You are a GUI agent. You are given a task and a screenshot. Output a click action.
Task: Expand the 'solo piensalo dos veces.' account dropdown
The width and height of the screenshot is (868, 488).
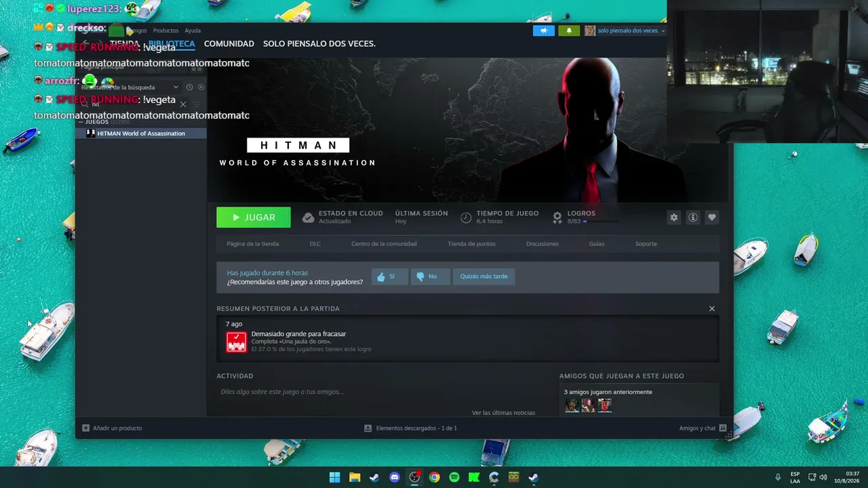click(x=631, y=30)
